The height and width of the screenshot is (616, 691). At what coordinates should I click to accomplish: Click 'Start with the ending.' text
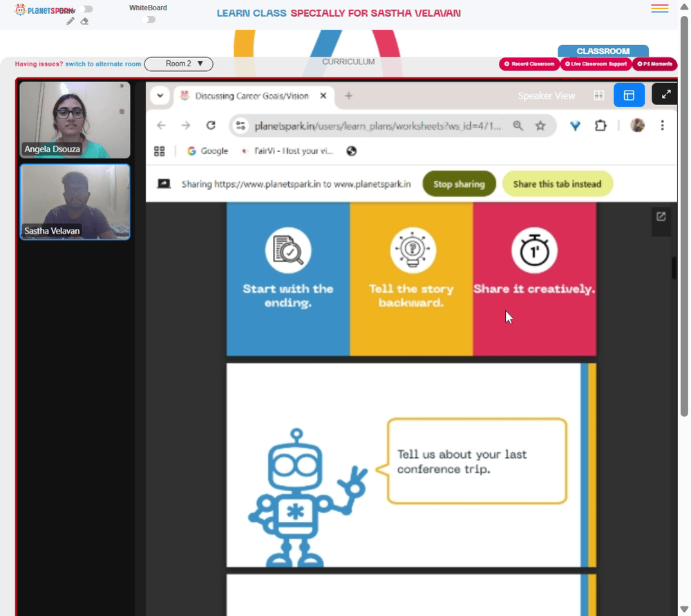click(x=287, y=295)
